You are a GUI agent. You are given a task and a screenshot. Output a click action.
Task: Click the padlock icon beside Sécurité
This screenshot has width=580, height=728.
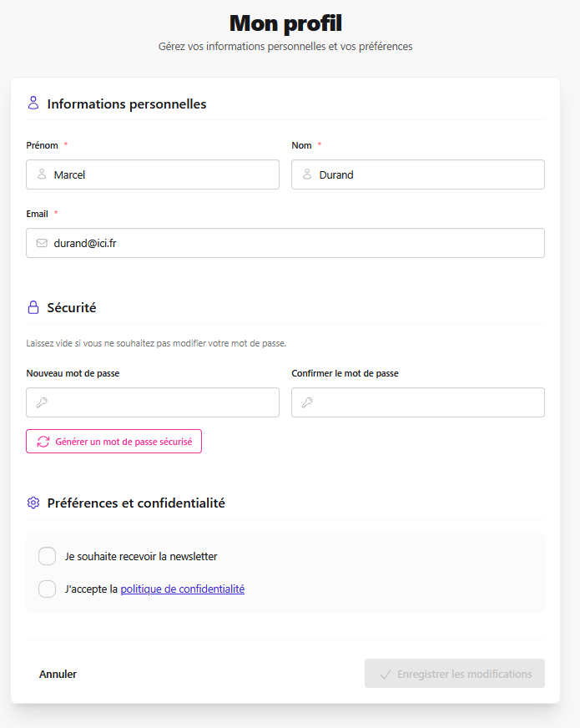coord(33,307)
